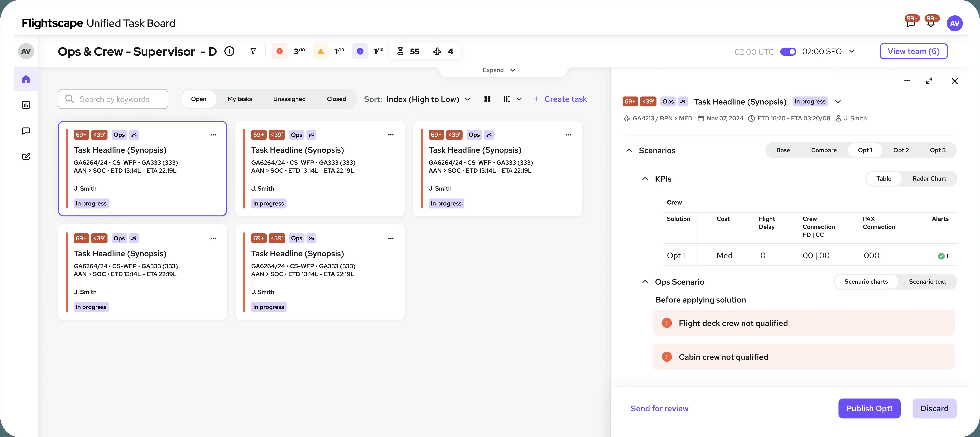Collapse the Scenarios section
This screenshot has width=980, height=437.
(629, 150)
